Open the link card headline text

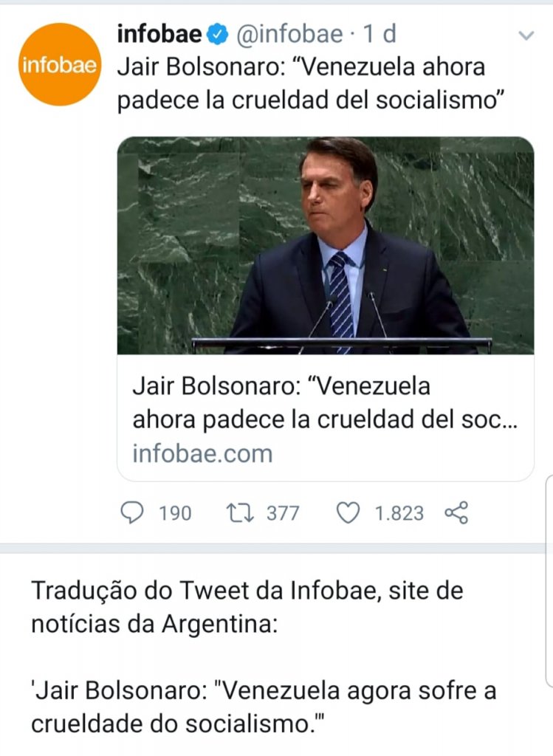tap(324, 402)
